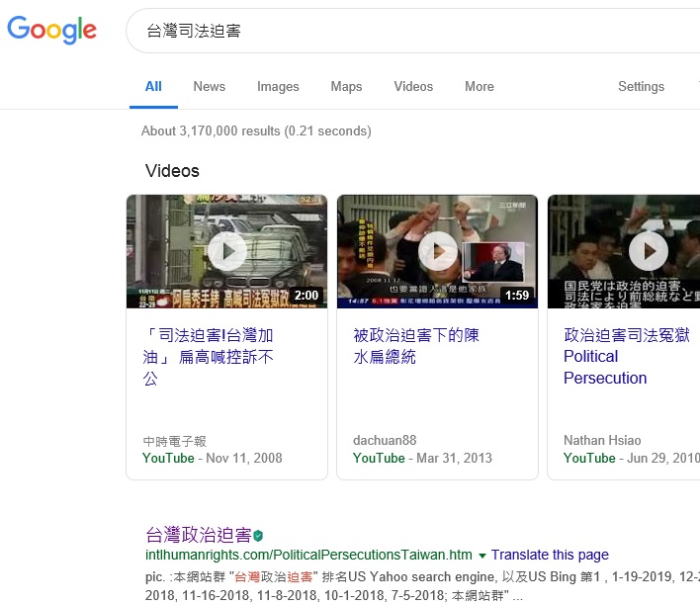This screenshot has width=700, height=605.
Task: Play the first video thumbnail
Action: (227, 251)
